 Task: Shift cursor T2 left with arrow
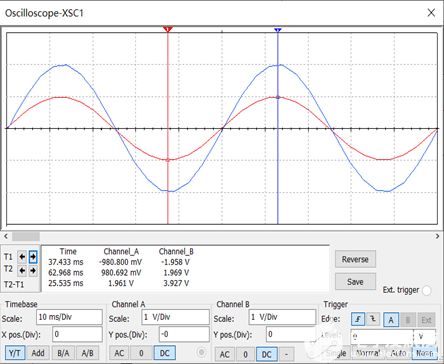(x=22, y=270)
